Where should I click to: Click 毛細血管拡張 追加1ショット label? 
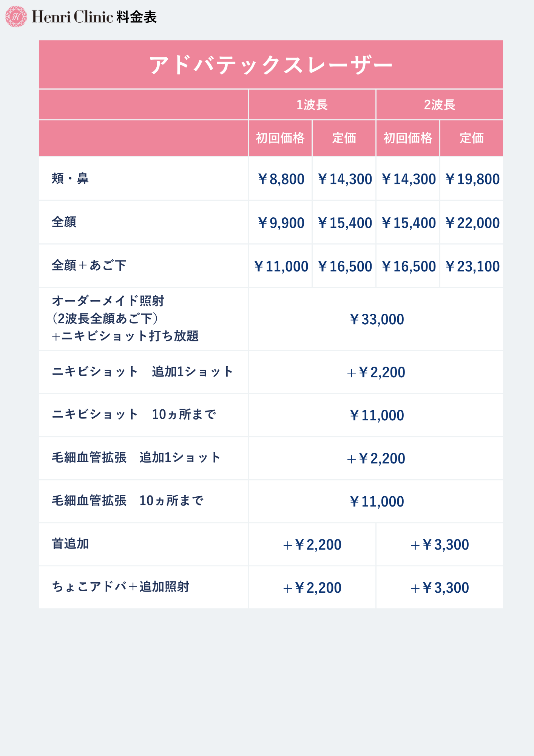pos(136,457)
